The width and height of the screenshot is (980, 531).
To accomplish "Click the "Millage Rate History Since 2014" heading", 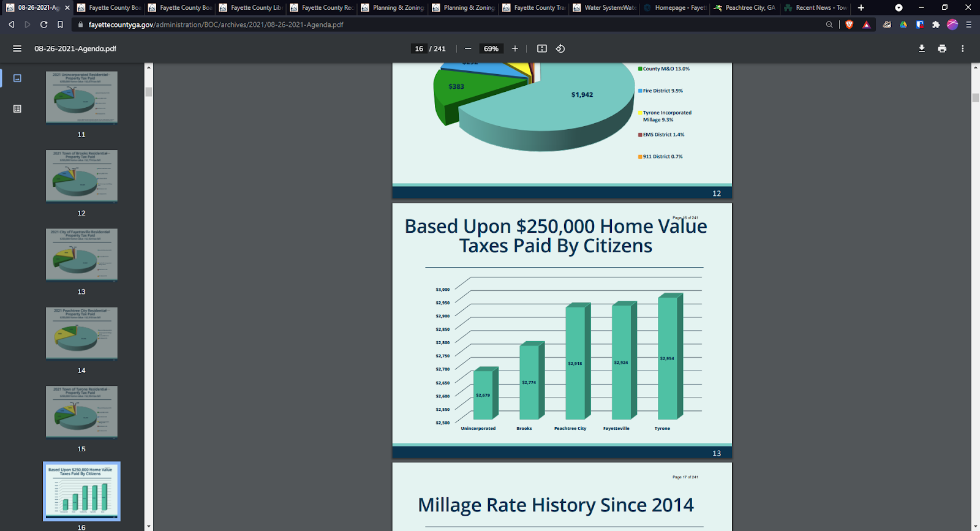I will (x=556, y=505).
